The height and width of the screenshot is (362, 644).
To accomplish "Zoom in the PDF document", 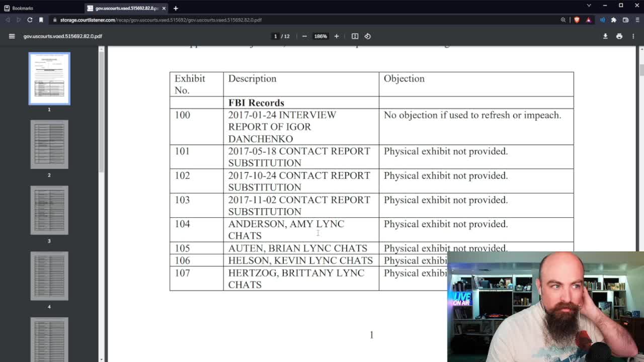I will (337, 36).
